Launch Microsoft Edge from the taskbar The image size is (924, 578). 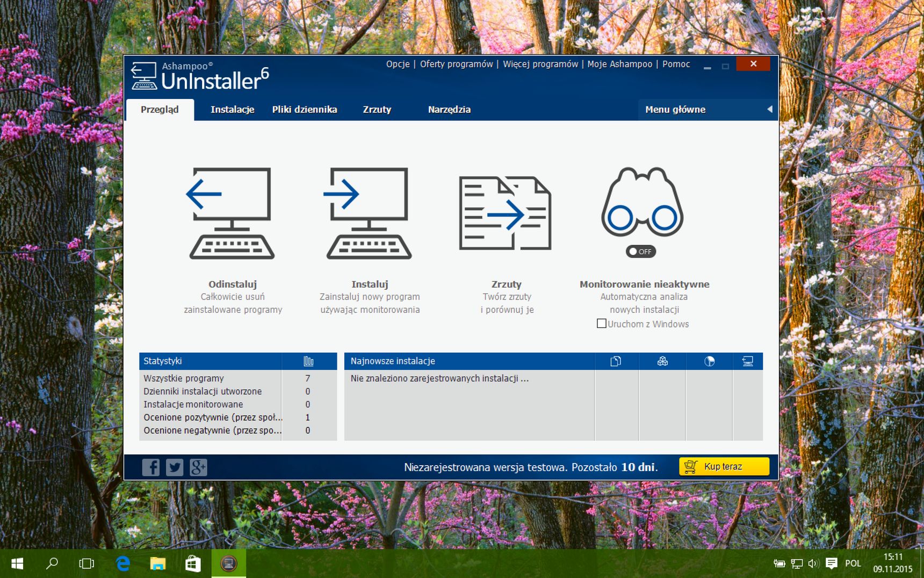tap(123, 563)
